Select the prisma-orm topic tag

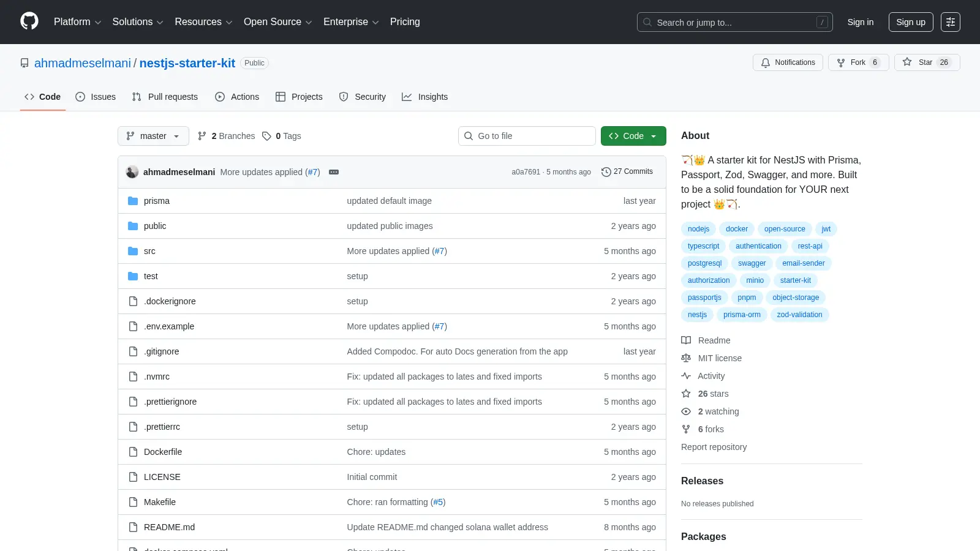pos(742,315)
